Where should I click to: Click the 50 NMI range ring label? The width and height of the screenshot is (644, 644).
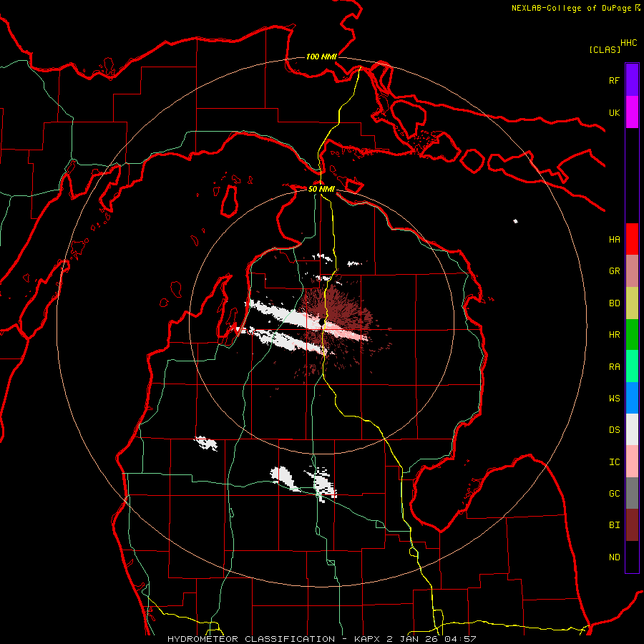321,189
